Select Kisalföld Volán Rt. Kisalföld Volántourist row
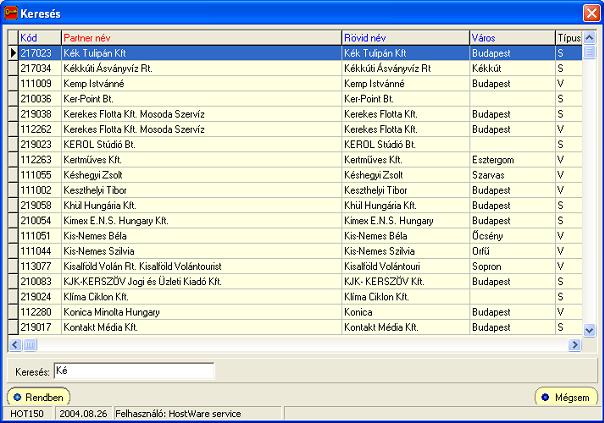The width and height of the screenshot is (604, 423). (x=295, y=266)
